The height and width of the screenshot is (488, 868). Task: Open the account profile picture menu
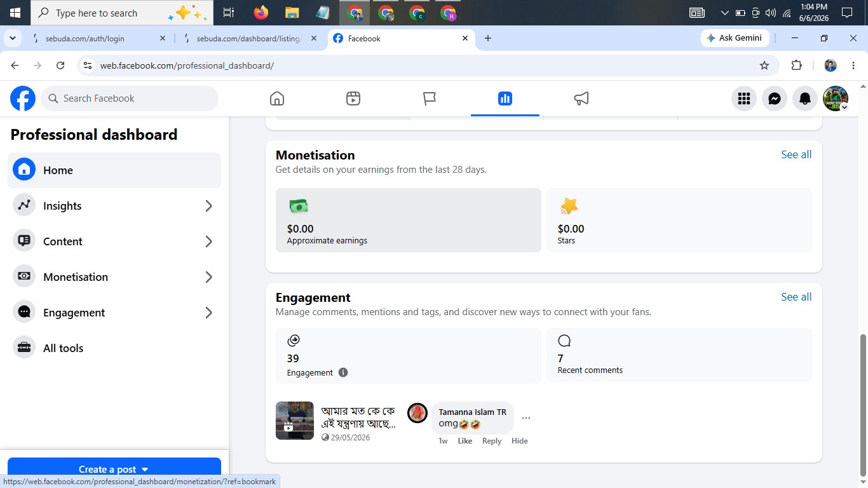coord(836,98)
